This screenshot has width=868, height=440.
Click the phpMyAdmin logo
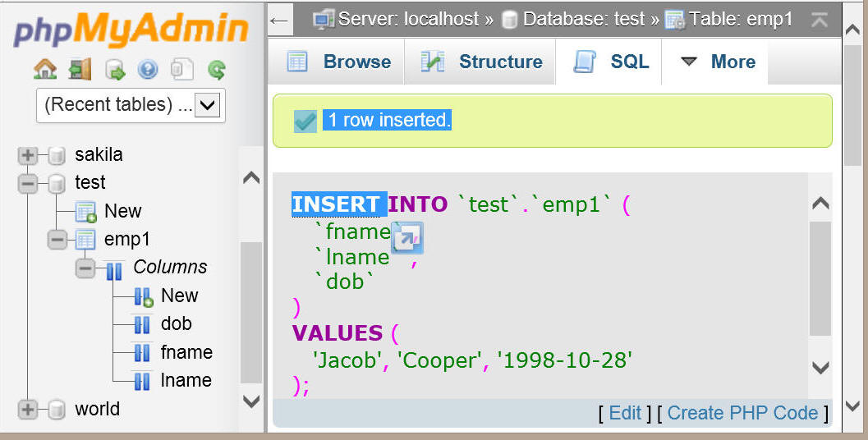tap(130, 29)
